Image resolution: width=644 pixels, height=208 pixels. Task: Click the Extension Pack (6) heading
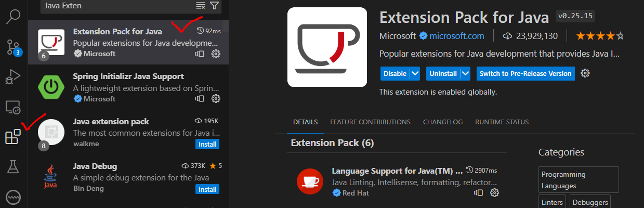pyautogui.click(x=332, y=142)
